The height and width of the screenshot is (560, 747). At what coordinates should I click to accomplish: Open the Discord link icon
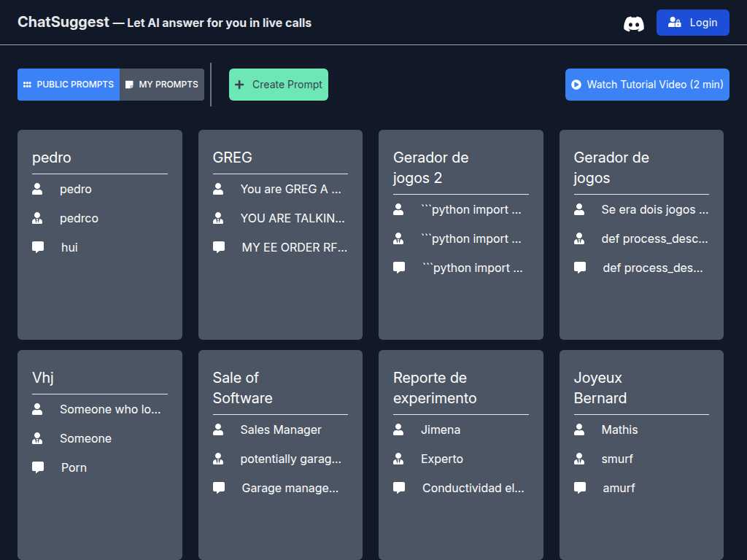click(634, 23)
